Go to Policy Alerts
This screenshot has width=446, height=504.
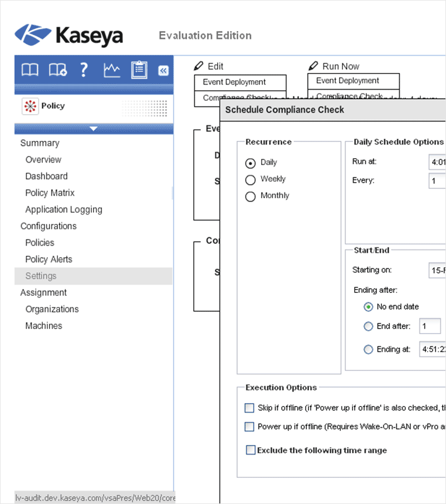tap(49, 260)
